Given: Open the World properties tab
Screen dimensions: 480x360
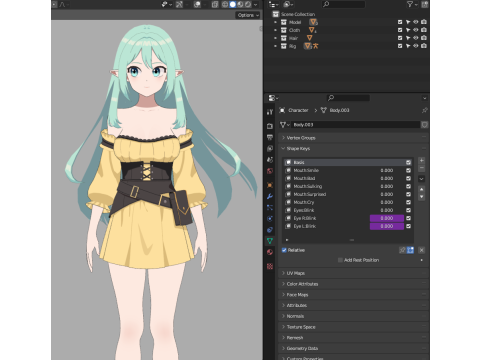Looking at the screenshot, I should point(270,171).
